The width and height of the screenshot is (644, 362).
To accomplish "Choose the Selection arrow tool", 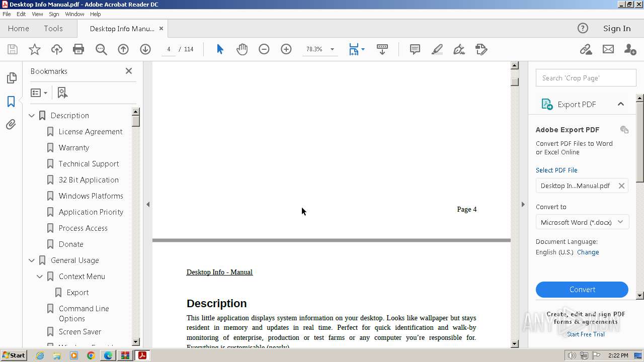I will coord(220,49).
